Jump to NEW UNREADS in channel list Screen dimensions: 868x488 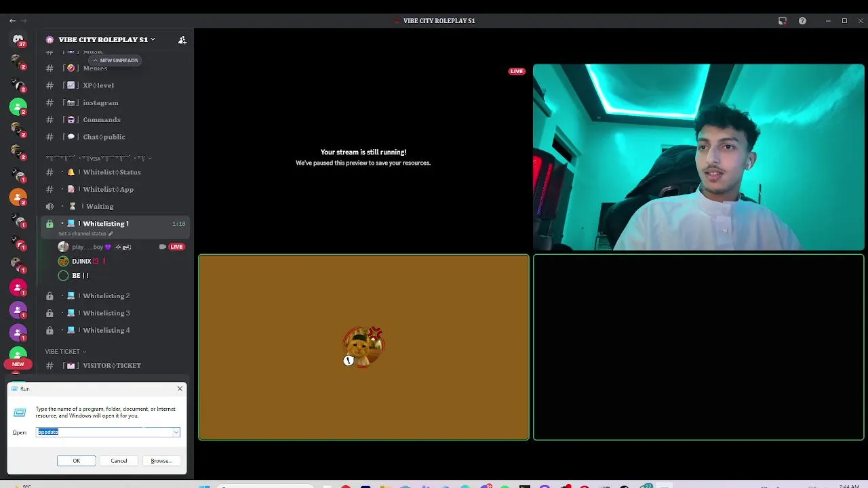(115, 60)
